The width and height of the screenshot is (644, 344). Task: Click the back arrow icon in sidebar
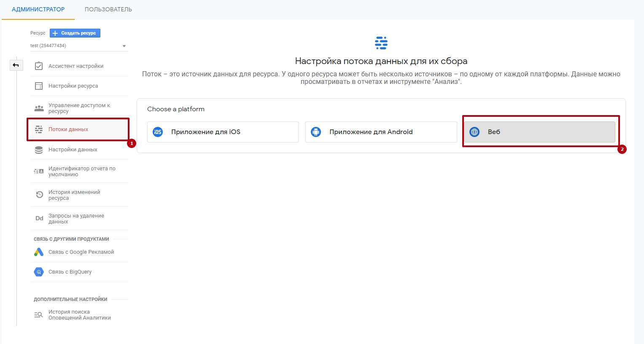coord(16,65)
